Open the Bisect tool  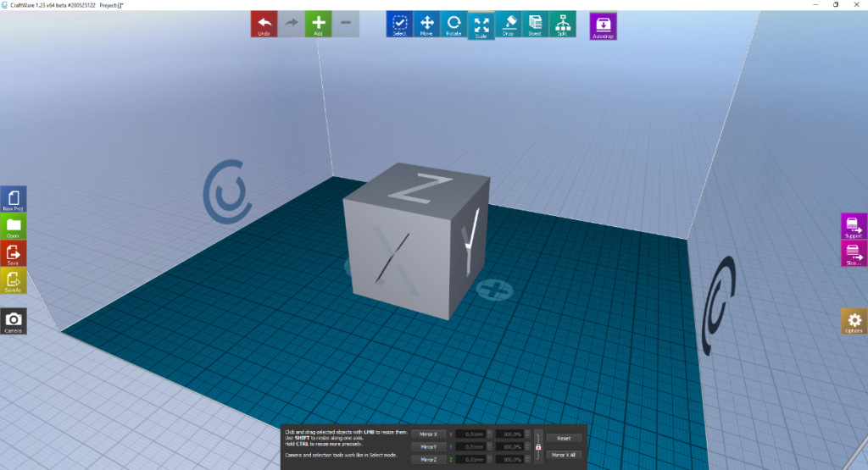click(535, 23)
